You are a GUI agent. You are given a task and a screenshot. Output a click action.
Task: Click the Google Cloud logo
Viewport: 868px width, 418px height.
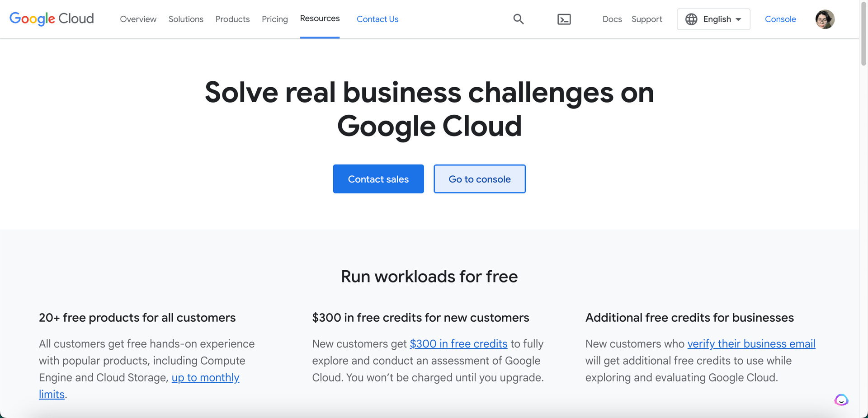[x=52, y=19]
